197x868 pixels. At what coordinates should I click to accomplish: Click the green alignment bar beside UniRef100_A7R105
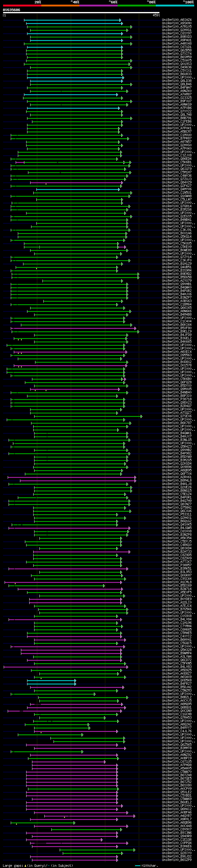(x=79, y=27)
